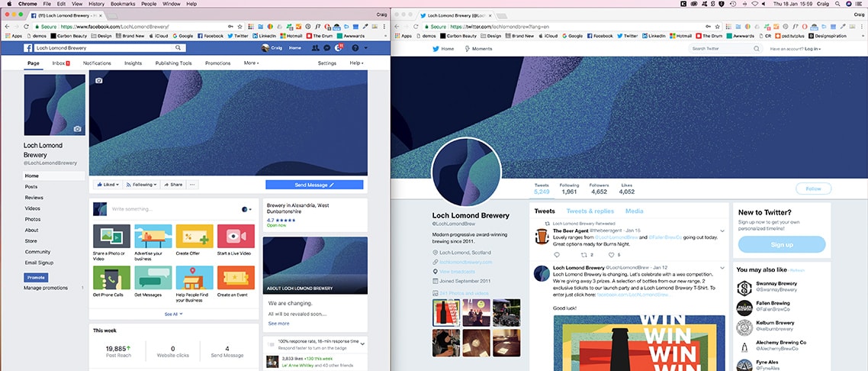Click ellipsis more button beside Share
The height and width of the screenshot is (371, 868).
pyautogui.click(x=192, y=185)
